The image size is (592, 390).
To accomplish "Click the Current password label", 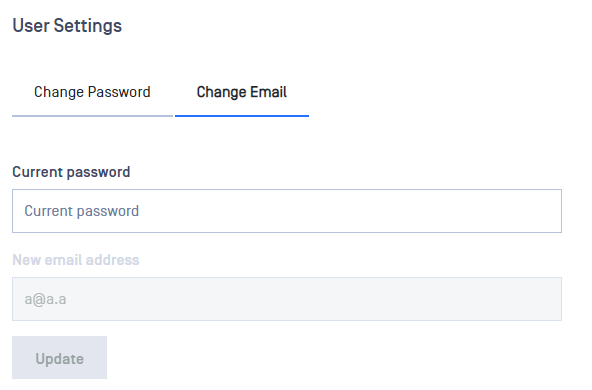I will pyautogui.click(x=71, y=172).
